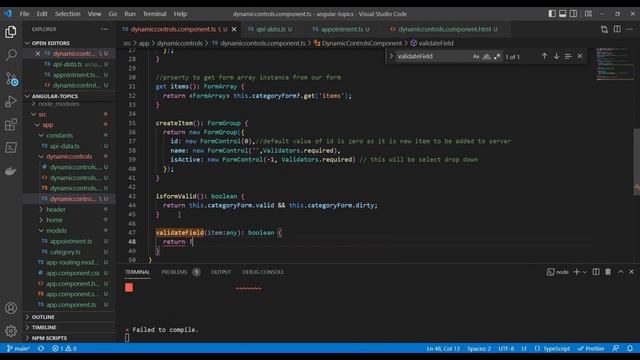Expand the home folder
Screen dimensions: 640x360
[54, 220]
